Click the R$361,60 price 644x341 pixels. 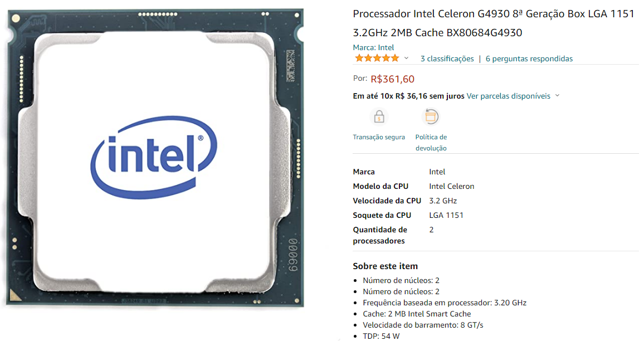[x=392, y=79]
